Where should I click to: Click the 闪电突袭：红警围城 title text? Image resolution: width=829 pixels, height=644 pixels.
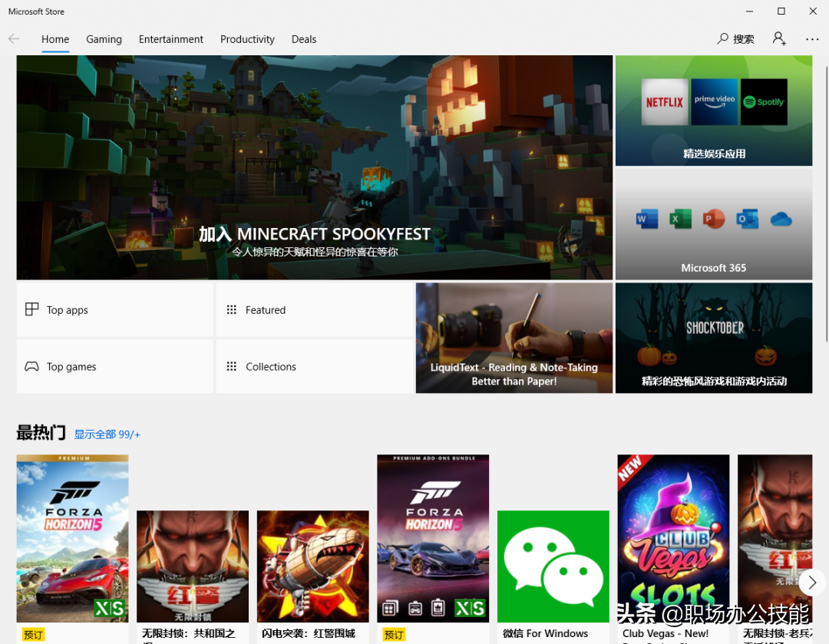point(309,633)
